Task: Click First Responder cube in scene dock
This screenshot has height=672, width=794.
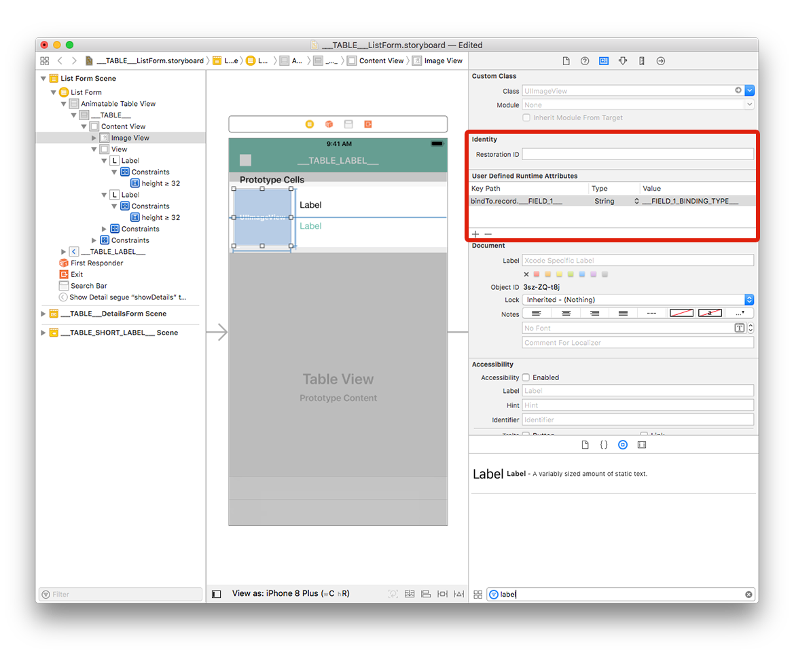Action: (x=329, y=124)
